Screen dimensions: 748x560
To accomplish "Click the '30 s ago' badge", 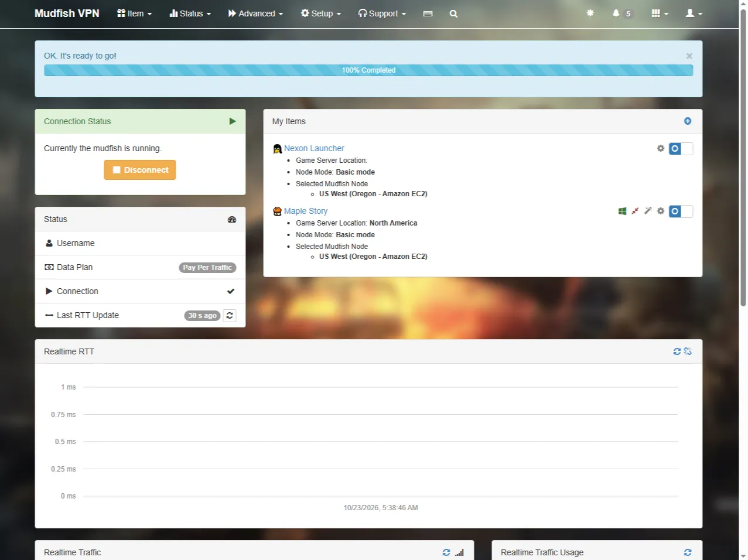I will (x=203, y=316).
